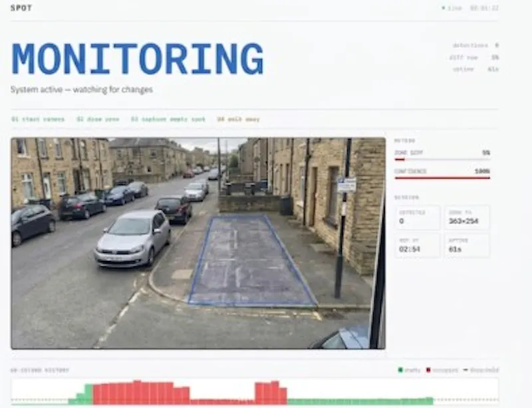Click the SPOT logo in the header
This screenshot has height=408, width=532.
pyautogui.click(x=21, y=8)
